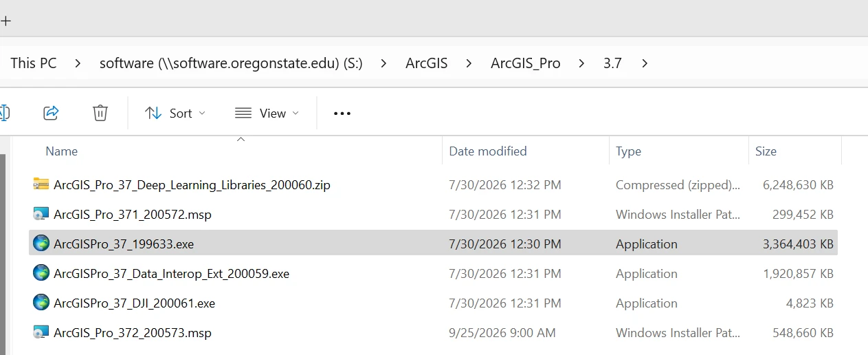Click the 3.7 folder breadcrumb

[x=612, y=63]
